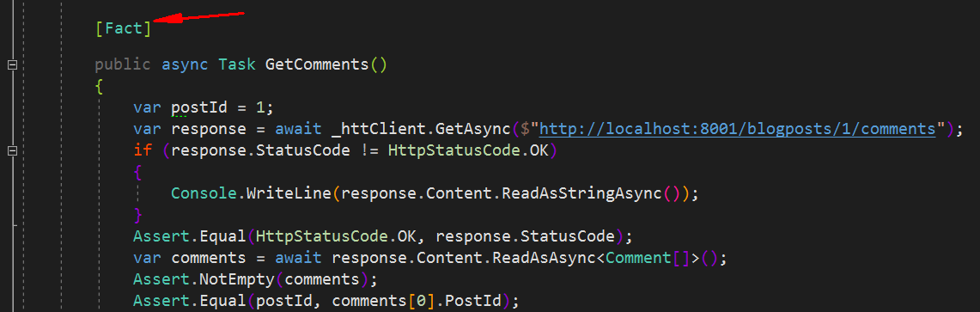Open the localhost blogposts comments URL link
This screenshot has width=980, height=312.
coord(737,130)
